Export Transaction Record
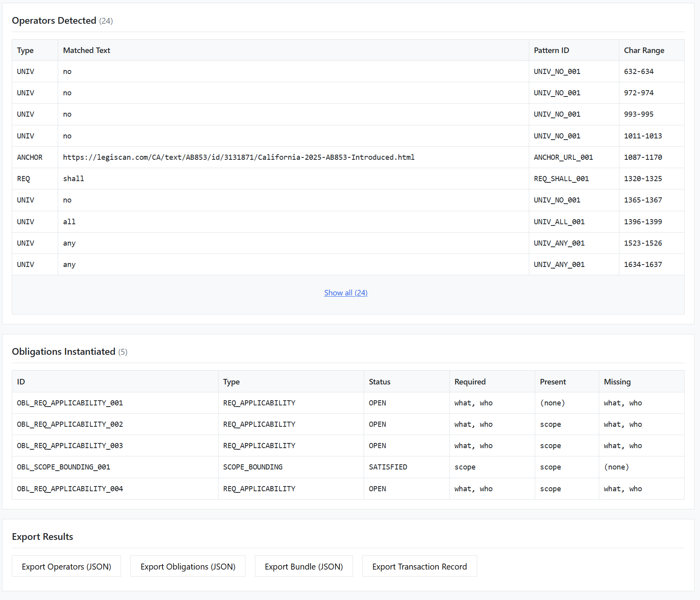 pyautogui.click(x=419, y=566)
